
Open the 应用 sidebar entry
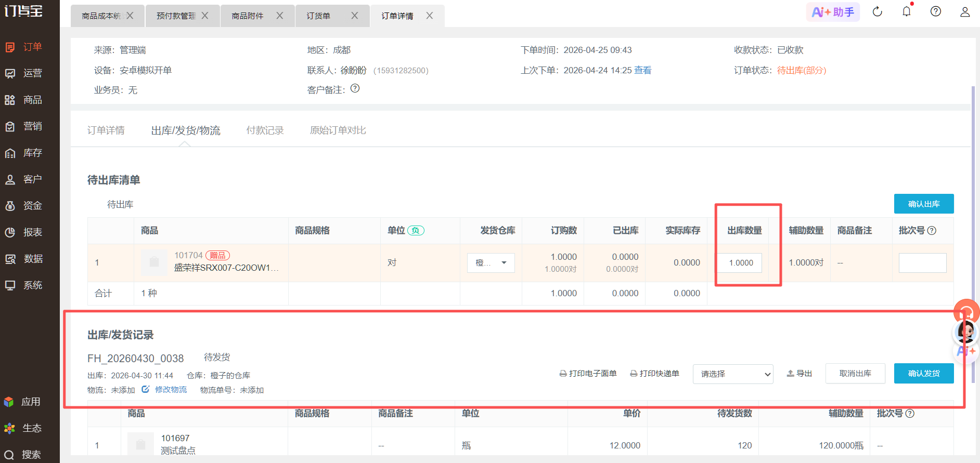22,402
